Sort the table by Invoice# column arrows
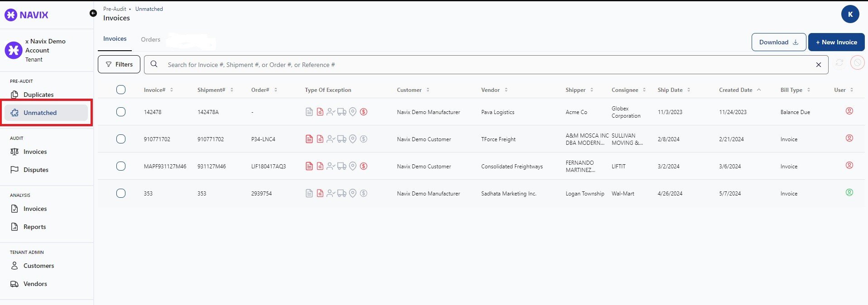 172,90
